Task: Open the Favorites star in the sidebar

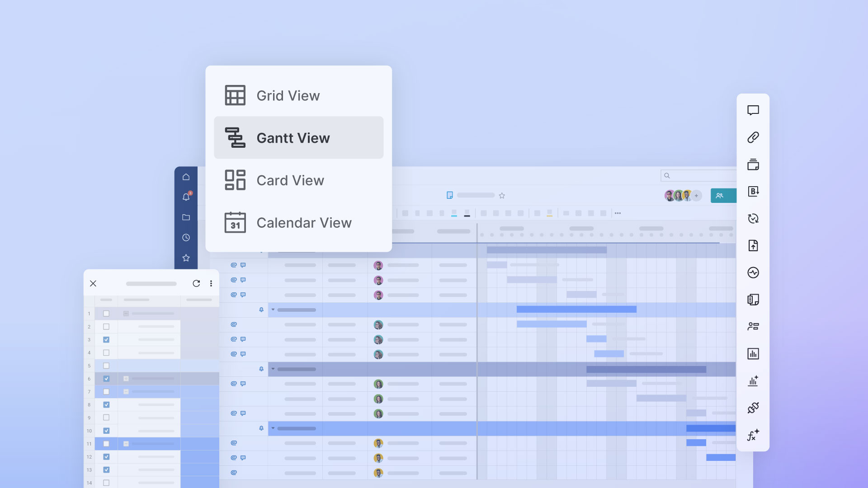Action: coord(186,258)
